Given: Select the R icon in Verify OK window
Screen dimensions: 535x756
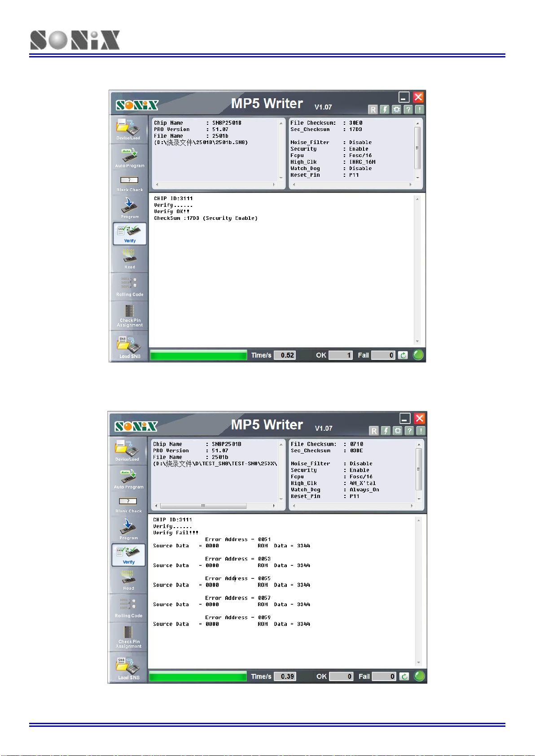Looking at the screenshot, I should click(373, 109).
